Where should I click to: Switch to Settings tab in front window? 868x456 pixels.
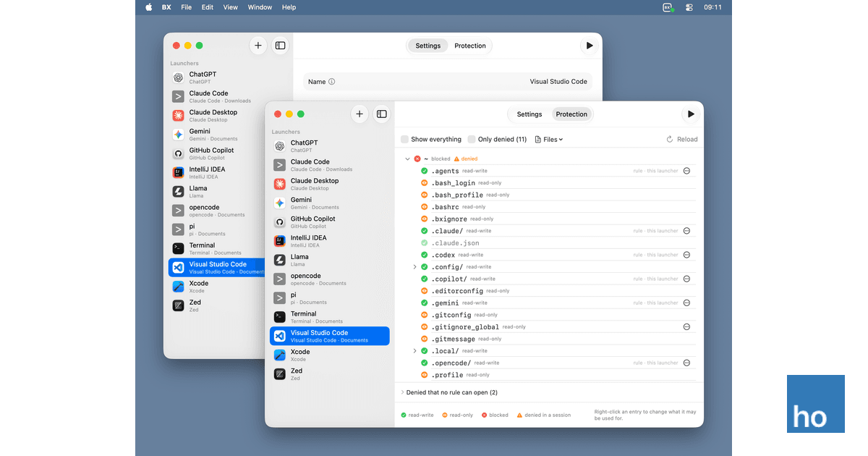click(x=529, y=114)
